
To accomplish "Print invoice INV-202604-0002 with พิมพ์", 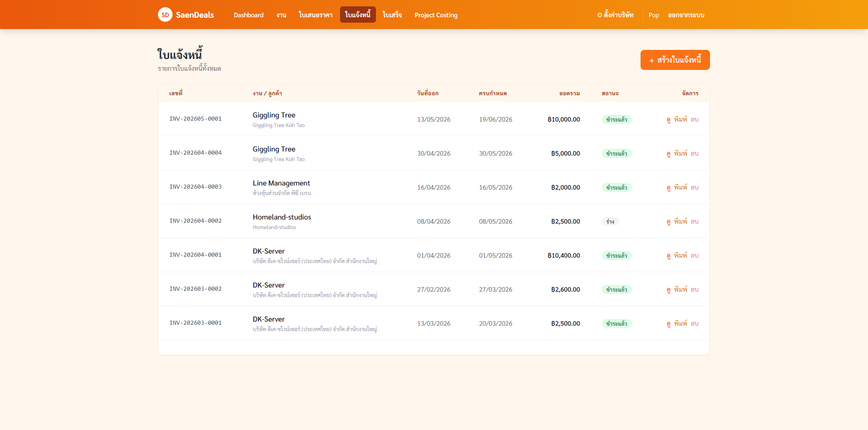I will click(681, 221).
